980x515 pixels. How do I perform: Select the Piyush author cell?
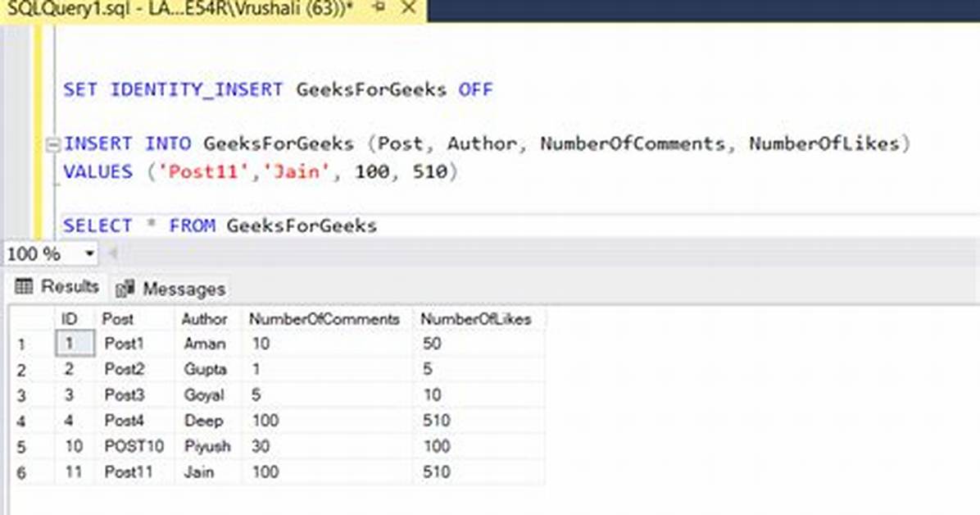tap(207, 446)
